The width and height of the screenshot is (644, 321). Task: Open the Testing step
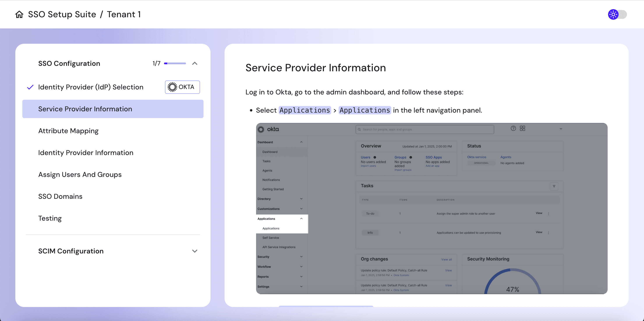point(50,218)
